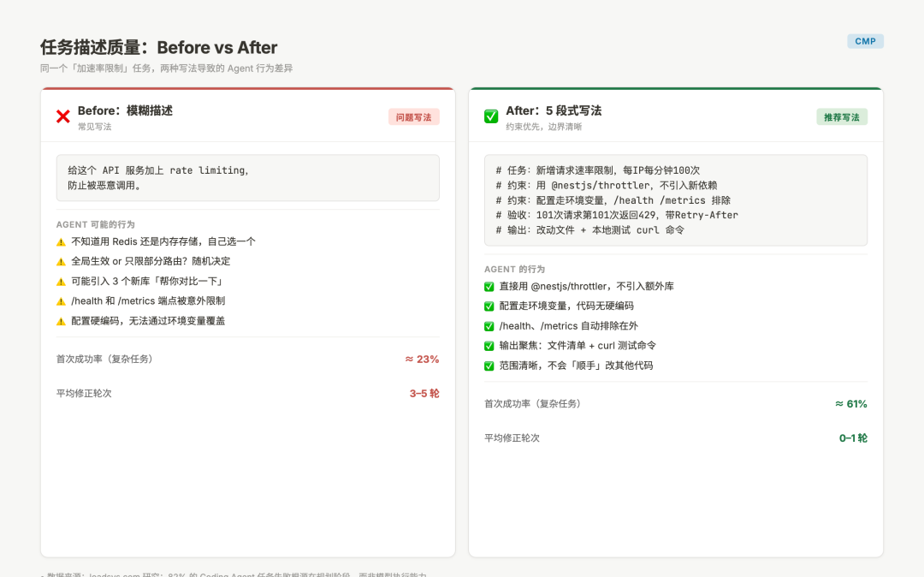
Task: Click warning icon beside 配置硬编码
Action: click(x=61, y=321)
